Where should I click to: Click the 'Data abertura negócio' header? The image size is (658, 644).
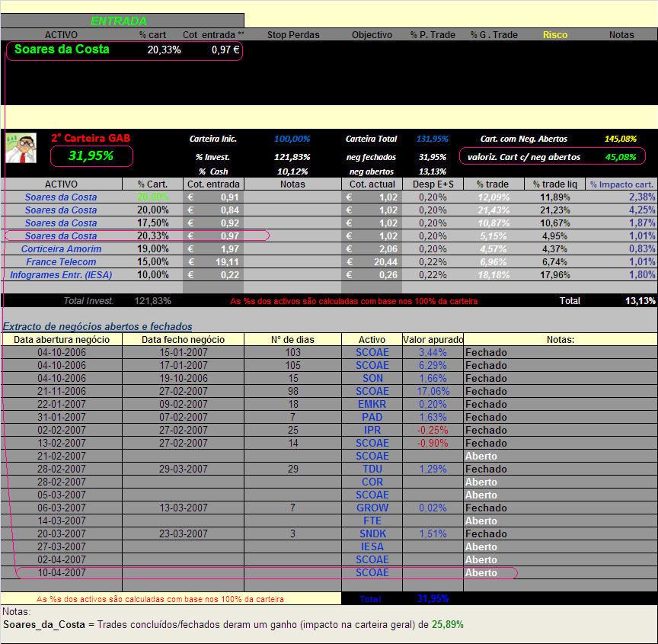62,339
